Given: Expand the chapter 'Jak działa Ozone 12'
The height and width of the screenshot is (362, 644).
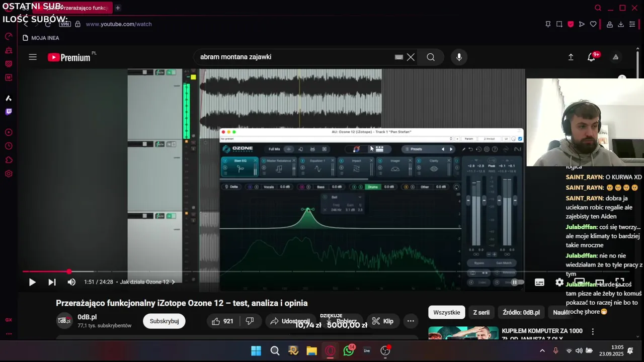Looking at the screenshot, I should (147, 282).
